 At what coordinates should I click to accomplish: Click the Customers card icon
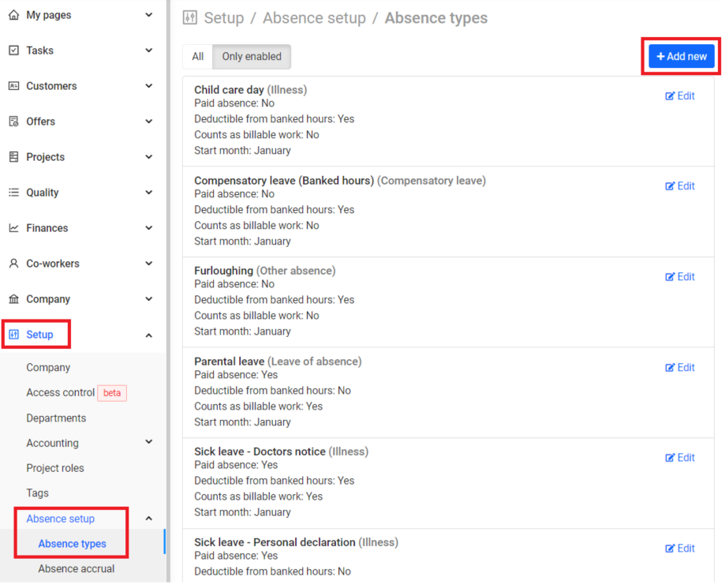14,86
